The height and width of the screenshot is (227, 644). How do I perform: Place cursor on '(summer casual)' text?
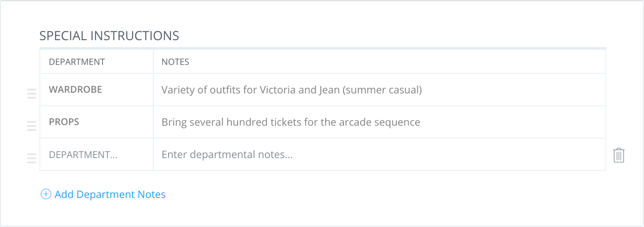tap(382, 90)
